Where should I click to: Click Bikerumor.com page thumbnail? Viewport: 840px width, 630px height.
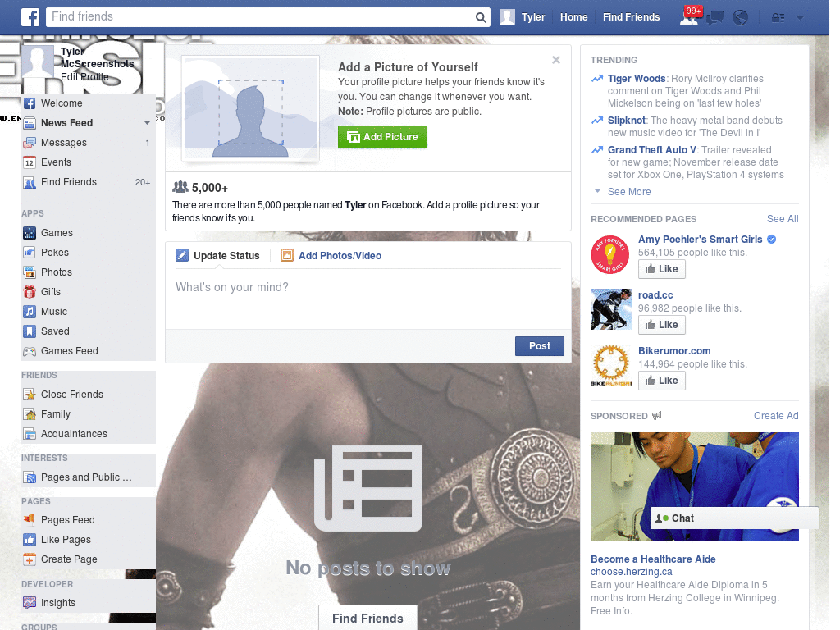(610, 365)
